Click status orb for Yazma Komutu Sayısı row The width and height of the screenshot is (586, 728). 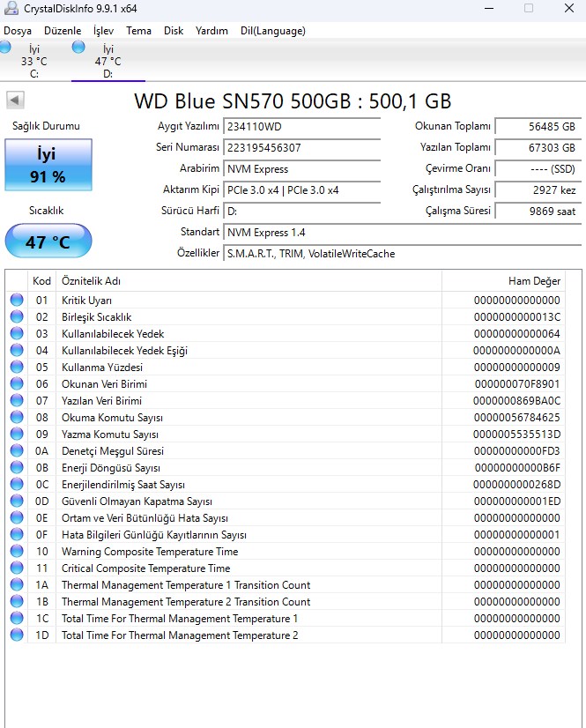[x=17, y=434]
